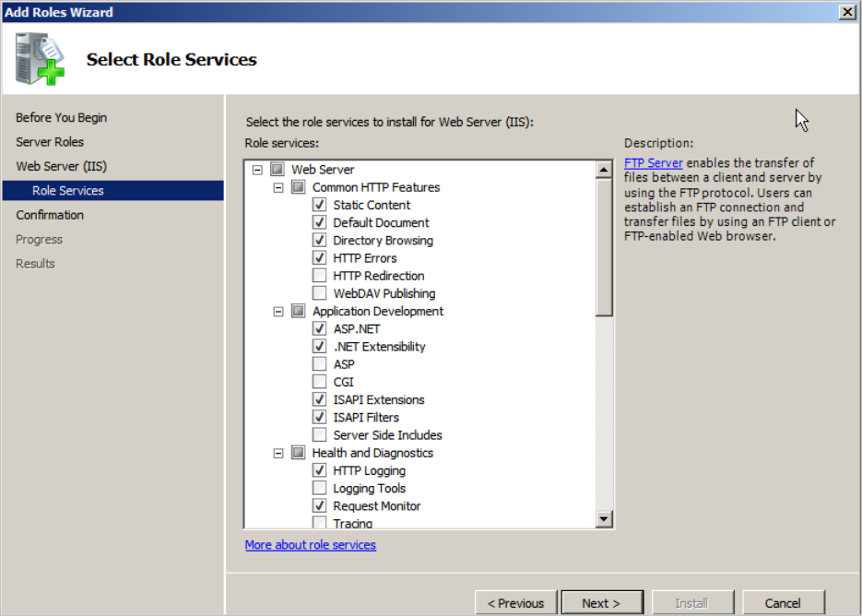Toggle the Health and Diagnostics group checkbox

[x=298, y=453]
